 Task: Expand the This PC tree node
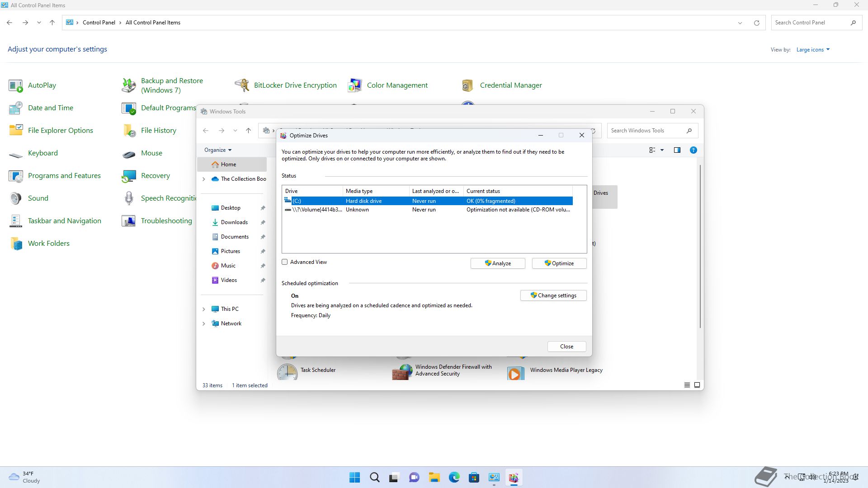(x=203, y=309)
